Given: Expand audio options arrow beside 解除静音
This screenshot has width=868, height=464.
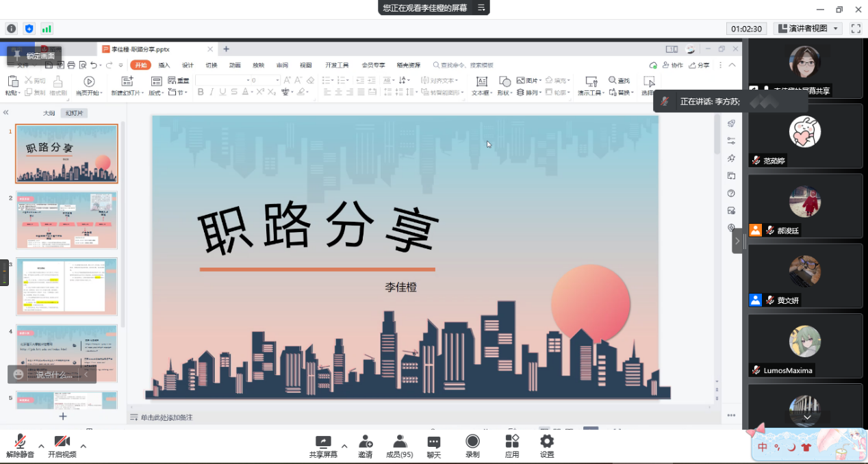Looking at the screenshot, I should click(x=41, y=446).
